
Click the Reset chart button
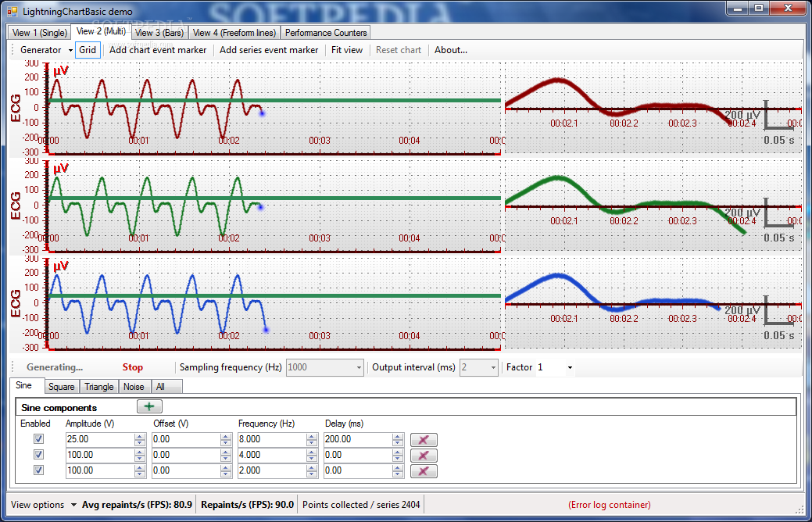point(399,50)
